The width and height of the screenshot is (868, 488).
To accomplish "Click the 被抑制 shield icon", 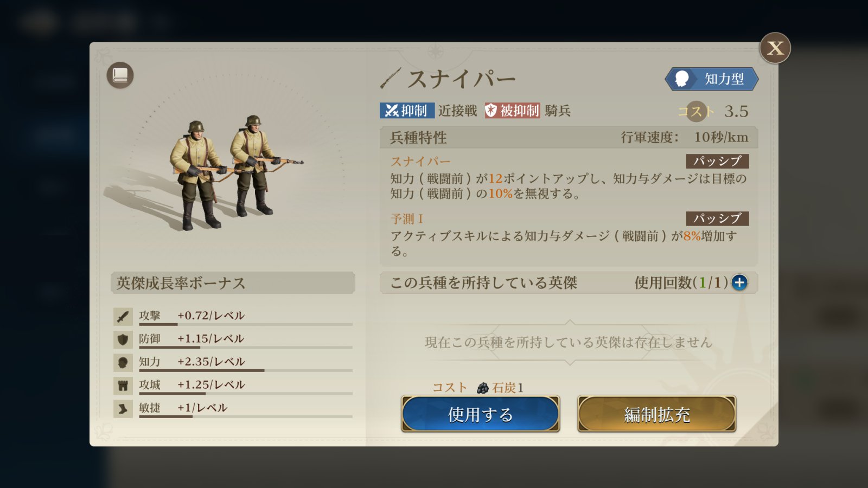I will 491,111.
